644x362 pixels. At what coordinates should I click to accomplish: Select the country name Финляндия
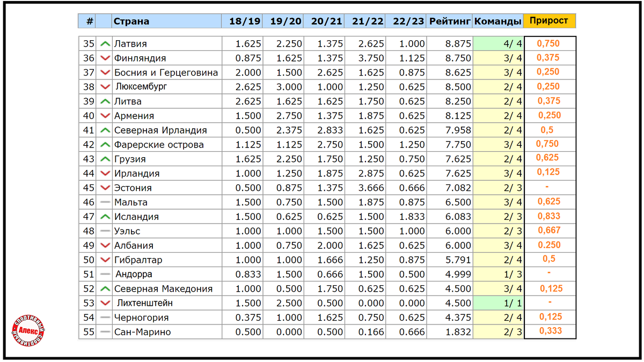point(140,58)
